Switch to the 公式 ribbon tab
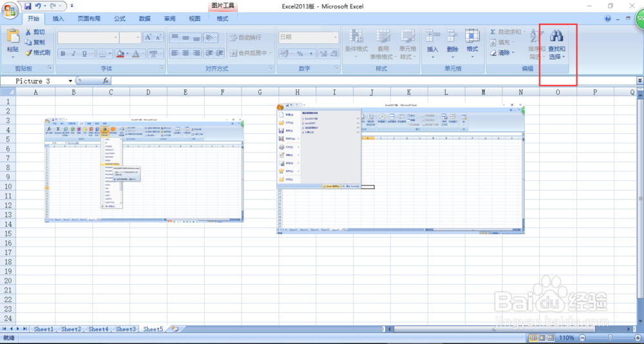This screenshot has width=644, height=344. point(120,19)
